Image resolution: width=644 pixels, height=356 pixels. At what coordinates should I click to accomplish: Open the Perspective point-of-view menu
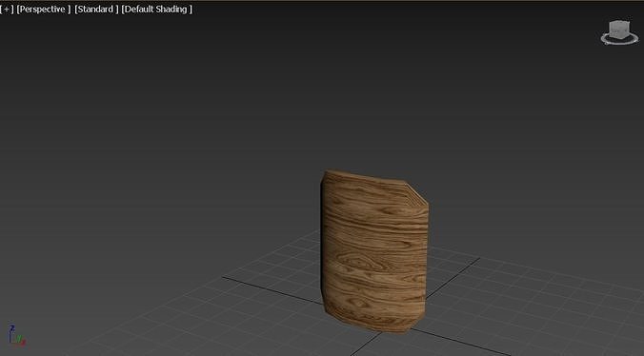44,9
